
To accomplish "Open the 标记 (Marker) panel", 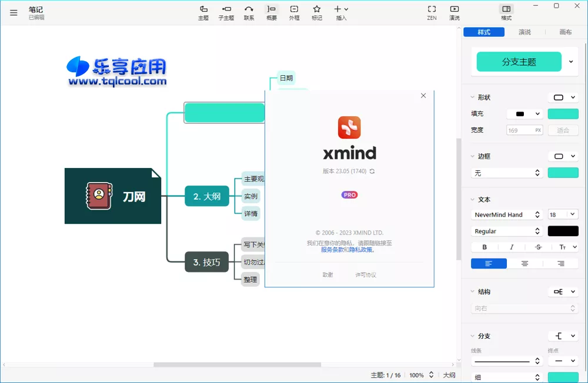I will point(316,12).
